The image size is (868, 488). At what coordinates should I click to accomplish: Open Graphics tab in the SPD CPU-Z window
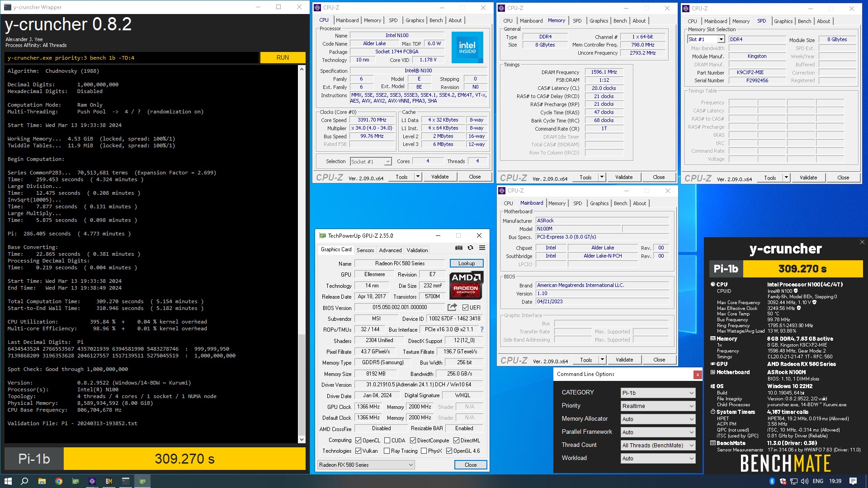click(x=783, y=21)
